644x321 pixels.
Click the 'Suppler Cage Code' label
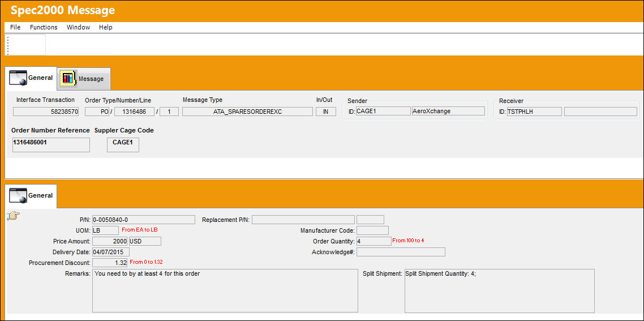(124, 130)
